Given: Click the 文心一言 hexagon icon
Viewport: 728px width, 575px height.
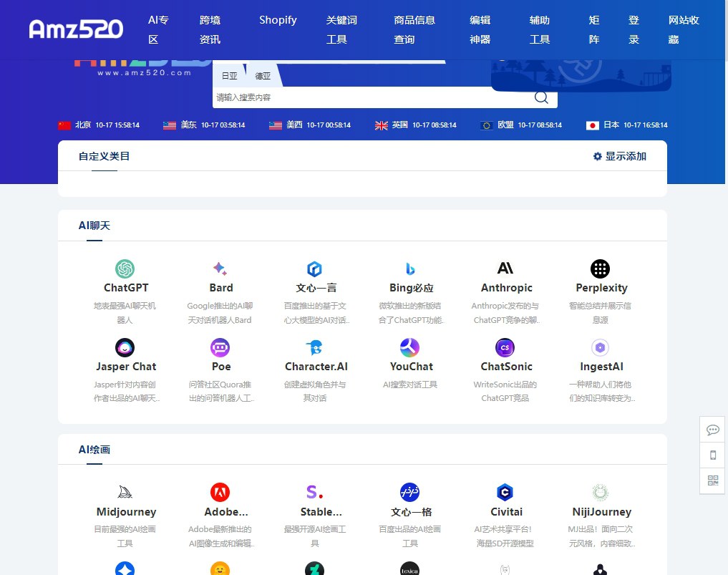Looking at the screenshot, I should point(315,269).
